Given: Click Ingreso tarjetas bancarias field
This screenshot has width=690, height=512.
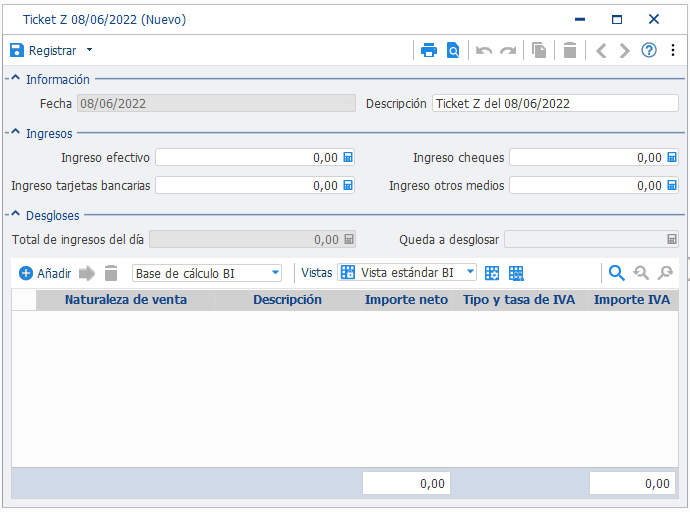Looking at the screenshot, I should 255,185.
